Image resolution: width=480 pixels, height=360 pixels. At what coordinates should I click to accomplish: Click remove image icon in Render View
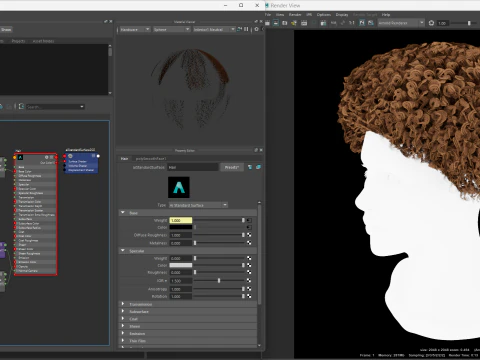(371, 23)
